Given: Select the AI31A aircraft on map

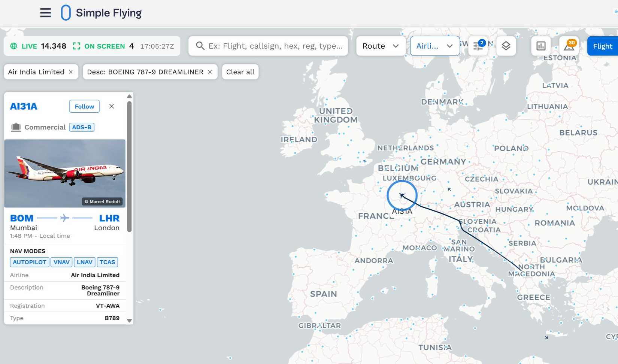Looking at the screenshot, I should click(x=402, y=195).
